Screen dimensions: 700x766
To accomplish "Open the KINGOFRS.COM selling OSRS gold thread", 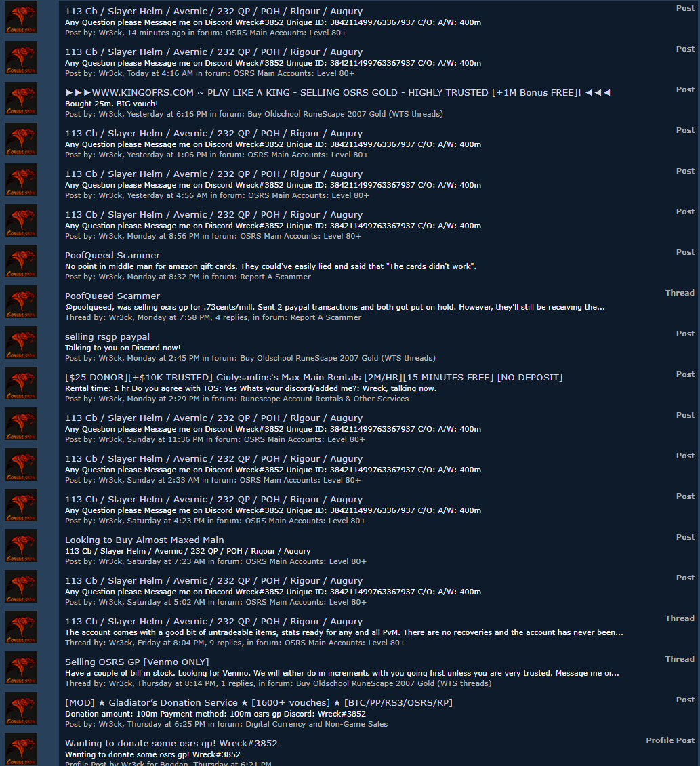I will (337, 92).
